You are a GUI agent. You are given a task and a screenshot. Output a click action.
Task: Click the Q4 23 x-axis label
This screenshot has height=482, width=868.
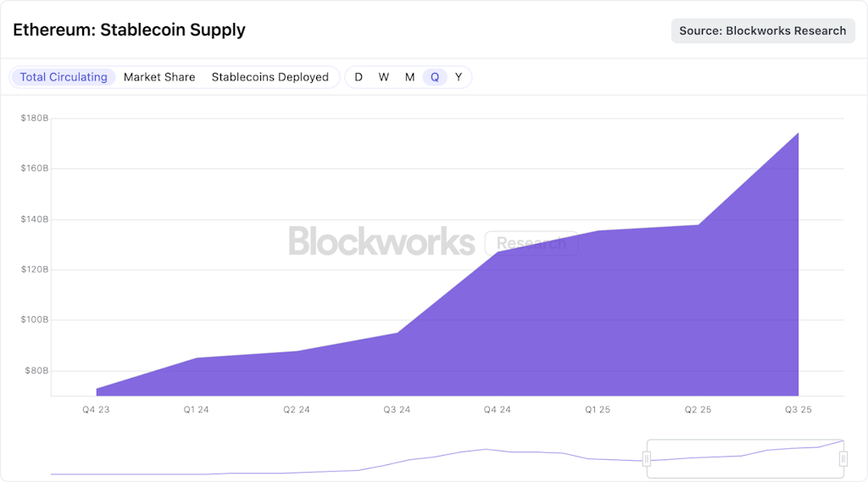click(x=95, y=410)
